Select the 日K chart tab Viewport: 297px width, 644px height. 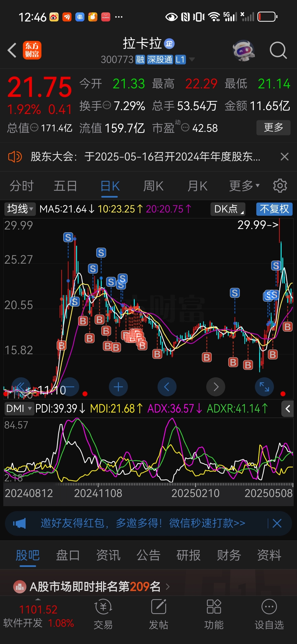[110, 187]
